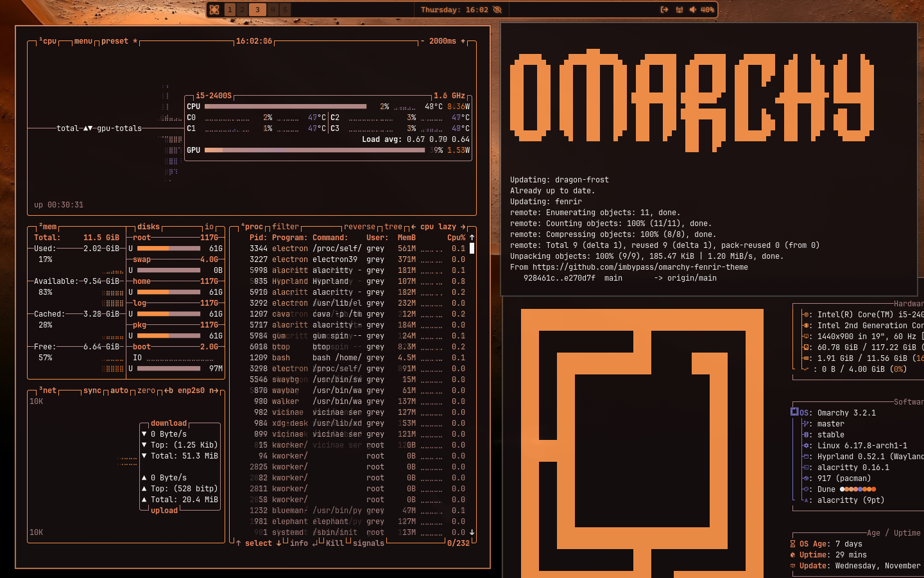
Task: Switch the disks panel to io view
Action: tap(209, 227)
